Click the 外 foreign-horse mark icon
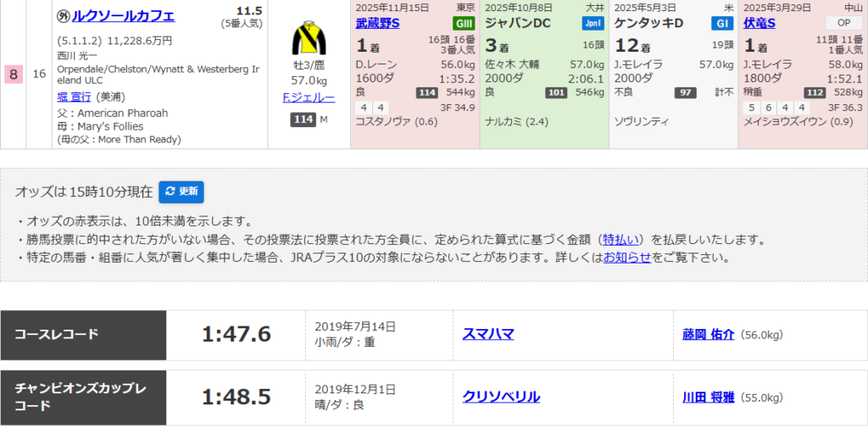Image resolution: width=868 pixels, height=434 pixels. (x=63, y=16)
